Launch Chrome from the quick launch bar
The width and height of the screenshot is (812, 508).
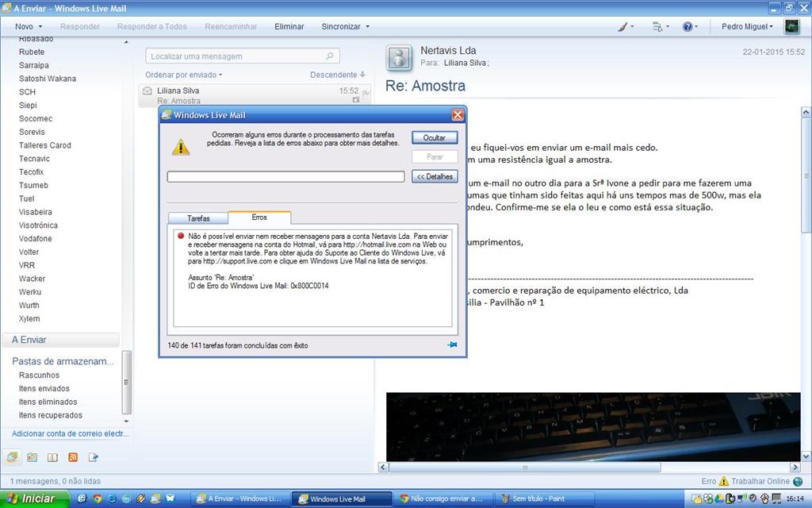pos(97,498)
